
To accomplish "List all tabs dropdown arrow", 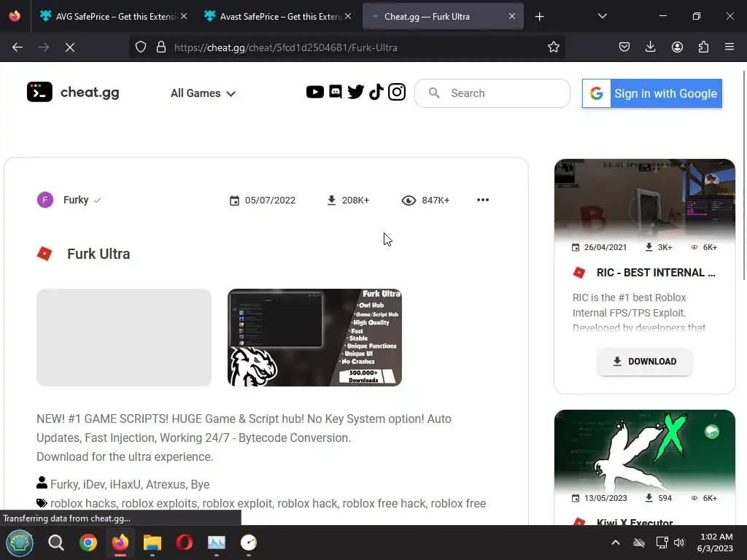I will coord(602,16).
